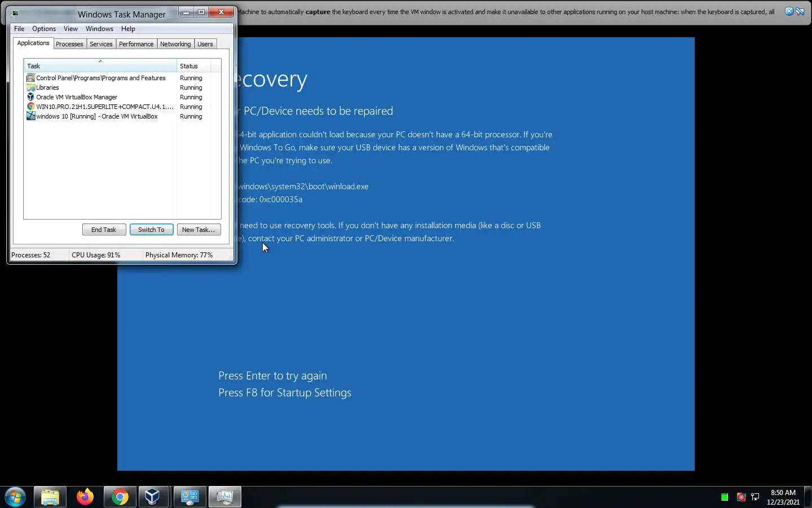Click the Task Manager title bar icon
This screenshot has width=812, height=508.
pyautogui.click(x=15, y=14)
